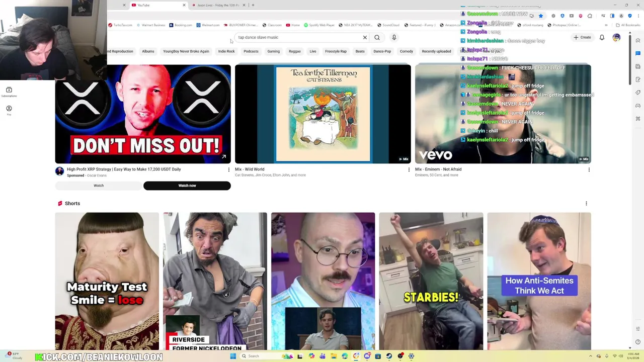Select the Comedy chip

(x=407, y=51)
